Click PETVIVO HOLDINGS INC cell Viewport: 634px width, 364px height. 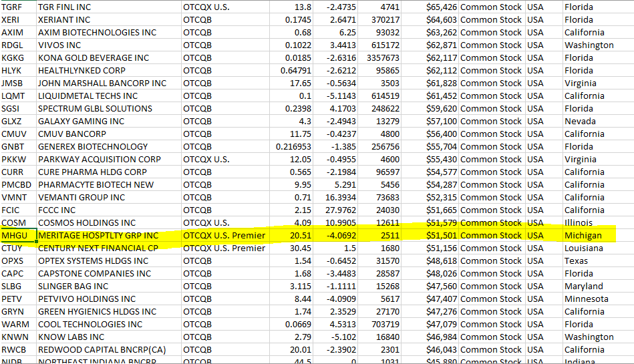point(109,299)
